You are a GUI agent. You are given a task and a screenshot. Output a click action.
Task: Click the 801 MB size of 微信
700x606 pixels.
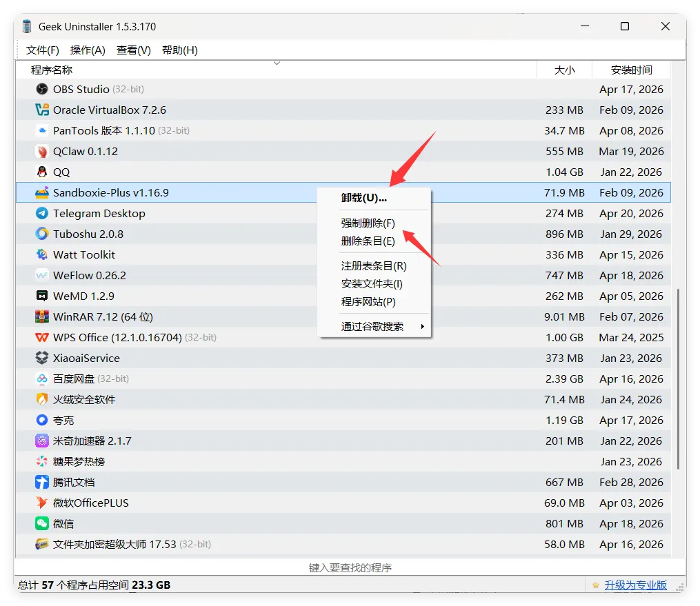tap(564, 523)
